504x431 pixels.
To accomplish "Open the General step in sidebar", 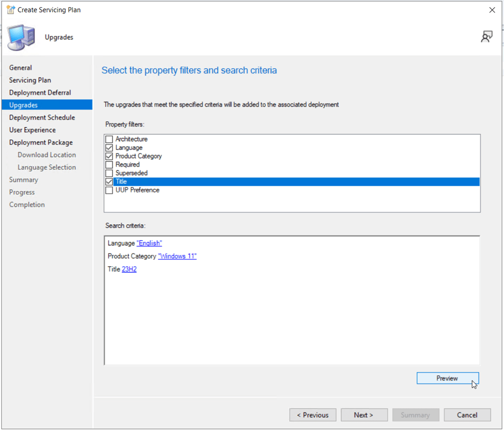I will click(21, 68).
